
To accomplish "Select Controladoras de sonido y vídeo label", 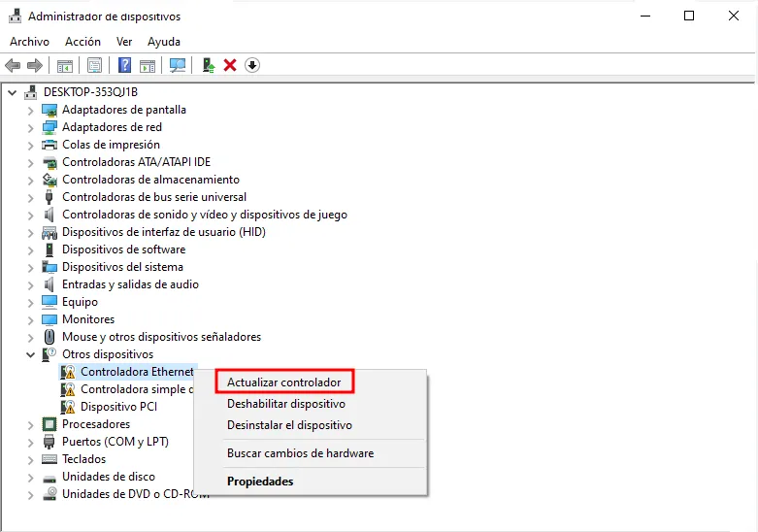I will 205,215.
